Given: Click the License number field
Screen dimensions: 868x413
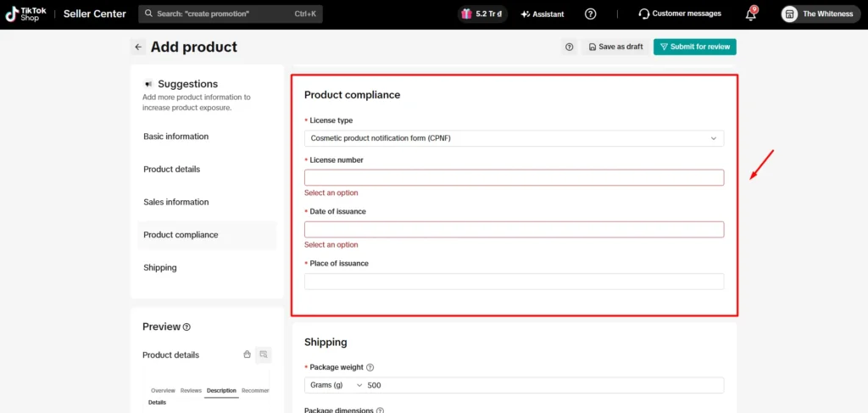Looking at the screenshot, I should [x=514, y=178].
